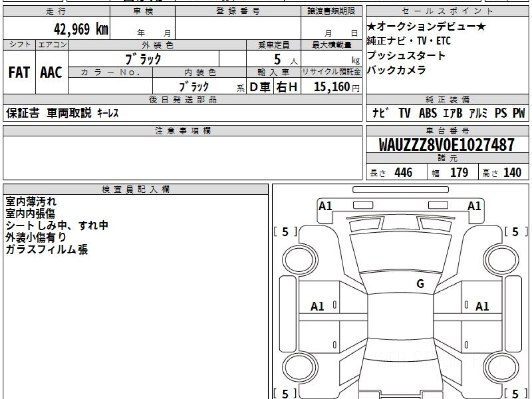The width and height of the screenshot is (532, 399).
Task: Click the 車台番号 header
Action: point(447,131)
